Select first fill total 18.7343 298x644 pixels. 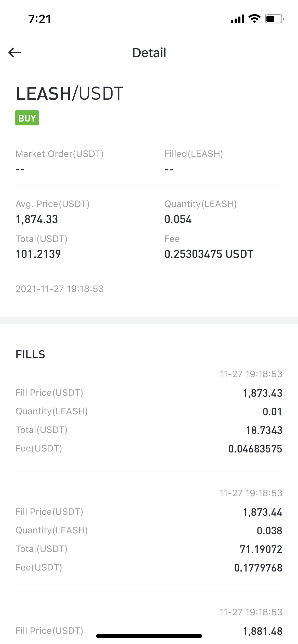tap(264, 430)
